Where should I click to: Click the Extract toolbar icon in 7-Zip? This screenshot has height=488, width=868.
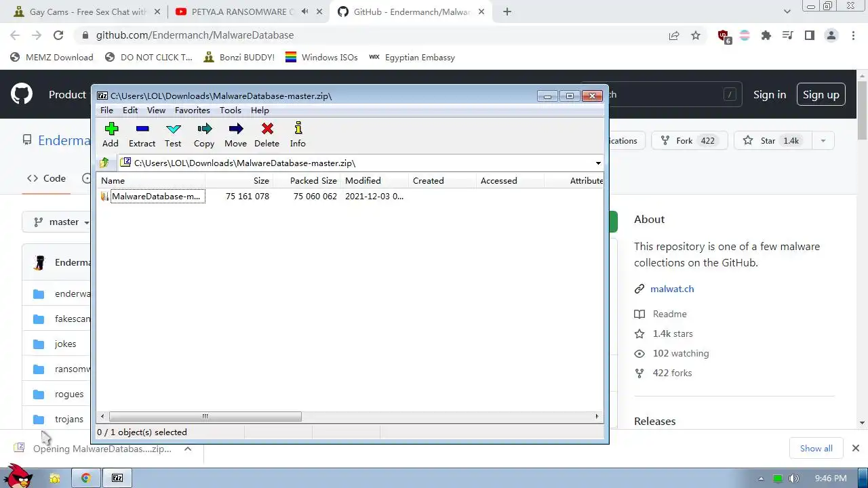pos(142,135)
